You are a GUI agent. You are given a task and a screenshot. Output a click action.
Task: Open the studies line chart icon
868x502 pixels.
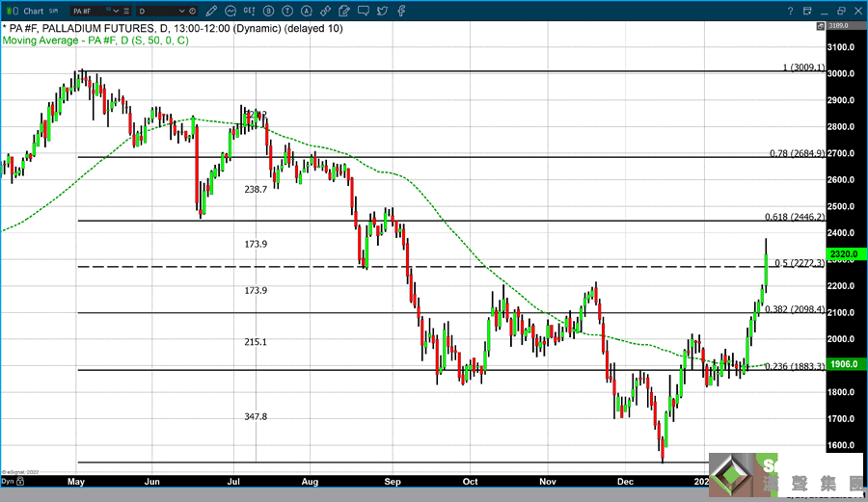(x=231, y=11)
